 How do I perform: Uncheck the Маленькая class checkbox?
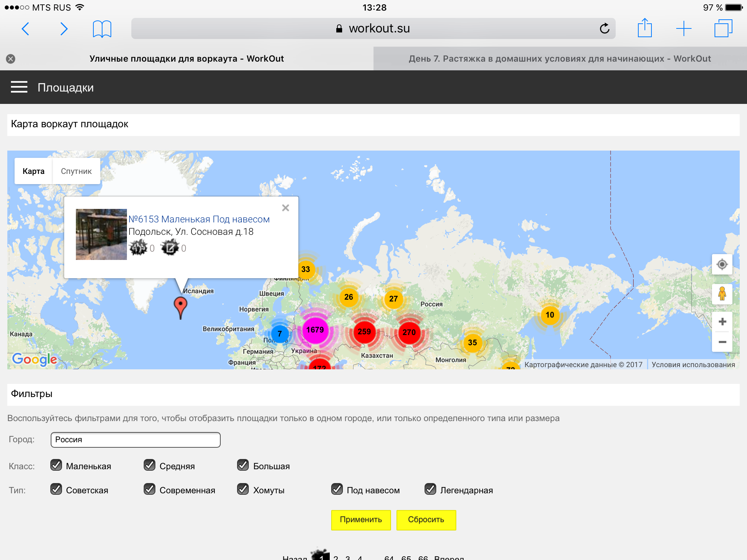click(56, 465)
